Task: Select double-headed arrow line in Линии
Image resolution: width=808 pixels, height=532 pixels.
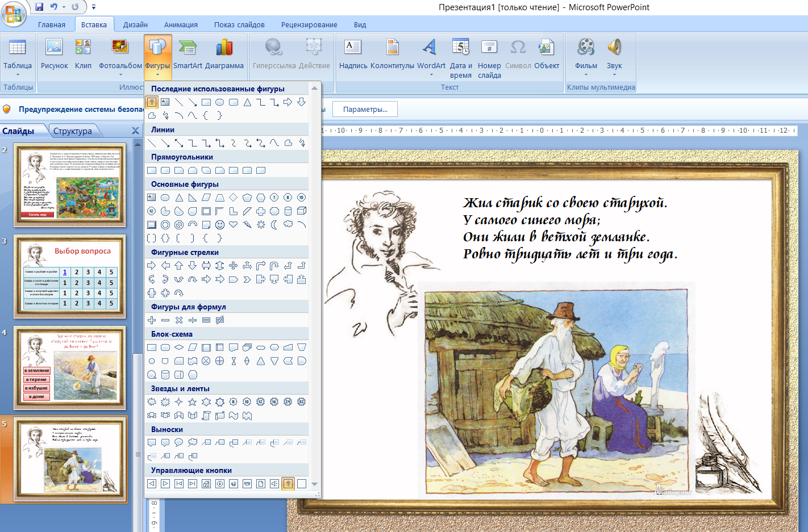Action: tap(179, 143)
